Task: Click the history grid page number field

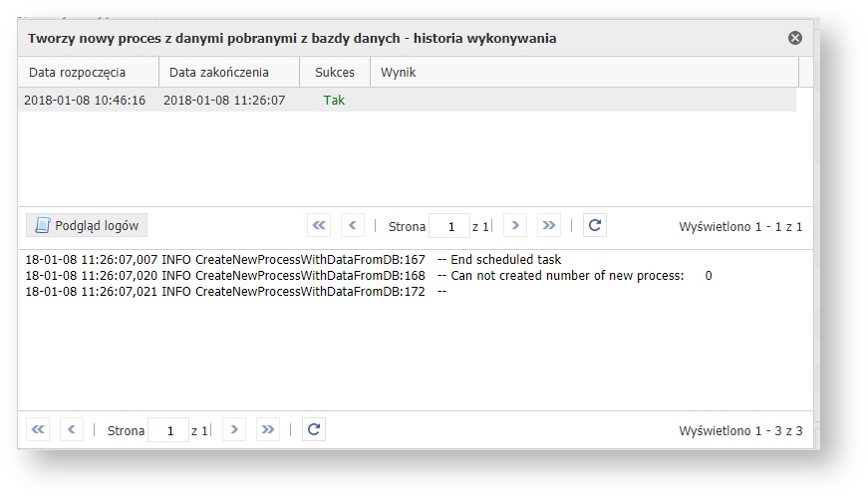Action: pyautogui.click(x=449, y=226)
